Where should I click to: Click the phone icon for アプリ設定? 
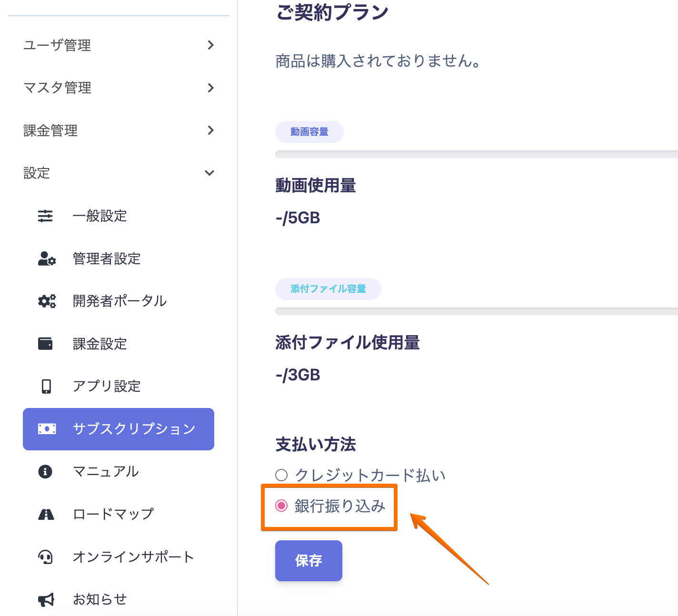pos(46,386)
